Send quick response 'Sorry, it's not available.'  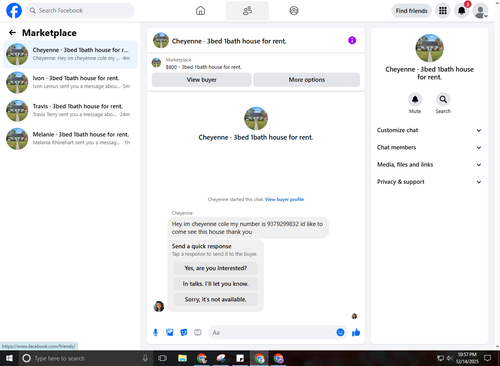coord(216,299)
